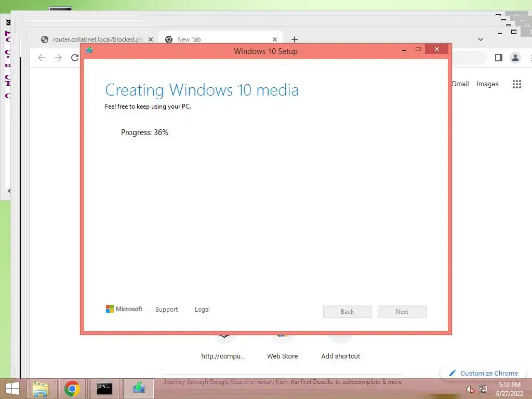Click Add shortcut on New Tab page
Image resolution: width=532 pixels, height=399 pixels.
tap(340, 356)
